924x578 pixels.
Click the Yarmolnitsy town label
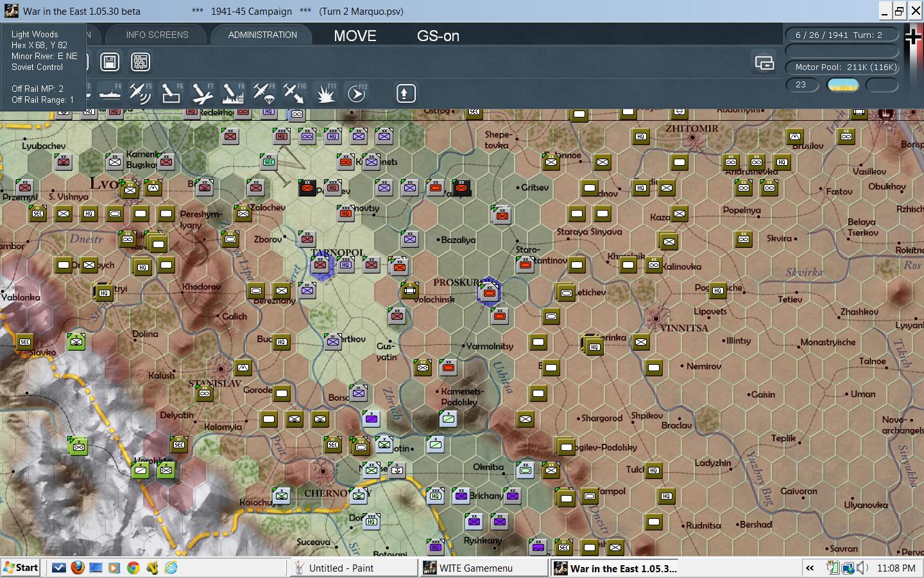pyautogui.click(x=490, y=346)
